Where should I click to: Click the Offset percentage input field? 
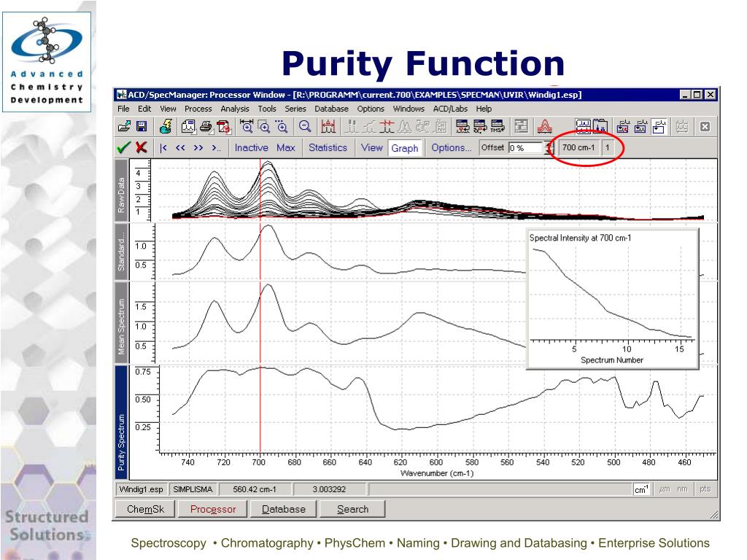526,148
